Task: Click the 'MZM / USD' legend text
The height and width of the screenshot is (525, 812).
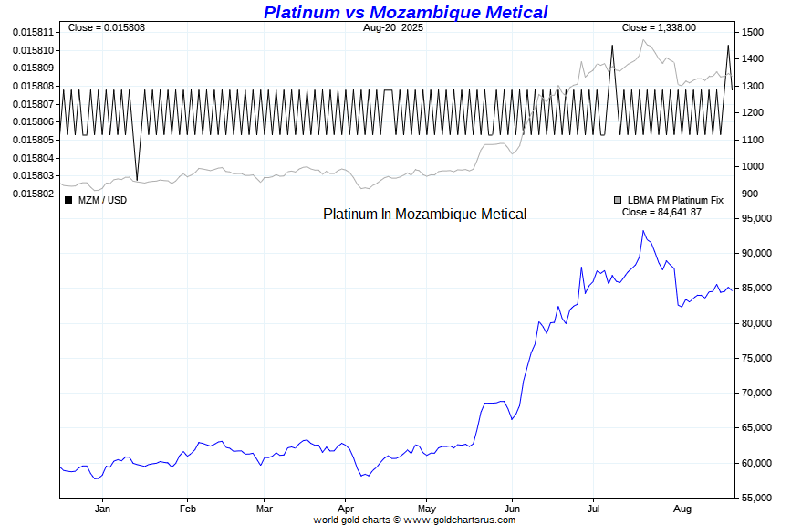Action: tap(102, 200)
